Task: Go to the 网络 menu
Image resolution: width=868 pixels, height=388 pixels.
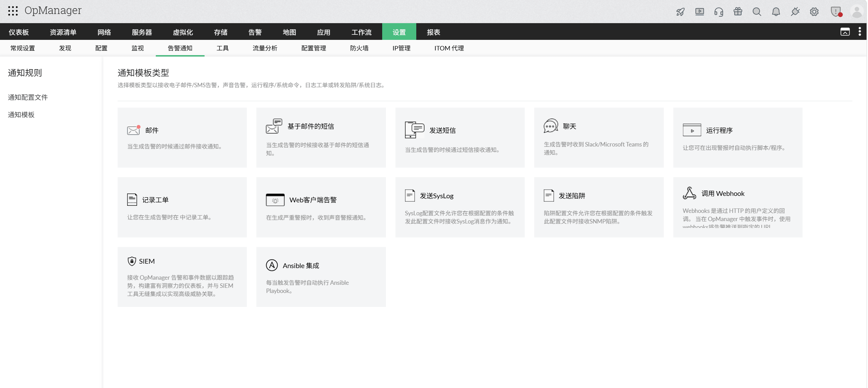Action: pos(104,32)
